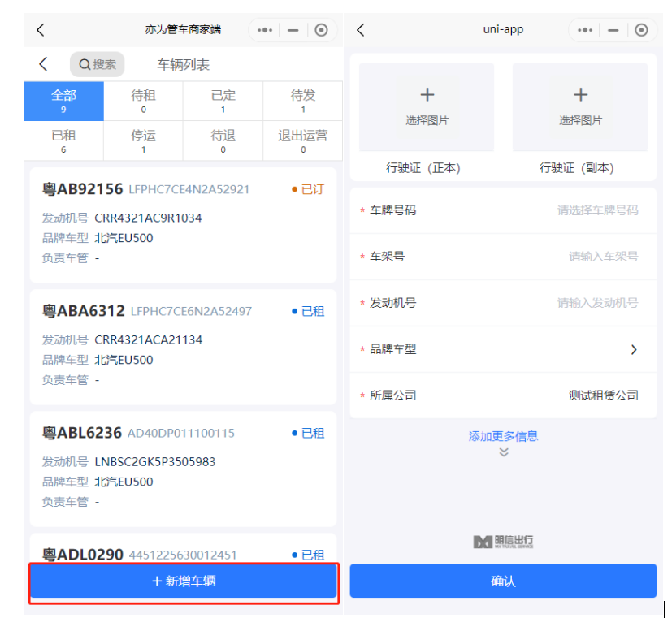Screen dimensions: 672x618
Task: Click back arrow in left app header
Action: [41, 30]
